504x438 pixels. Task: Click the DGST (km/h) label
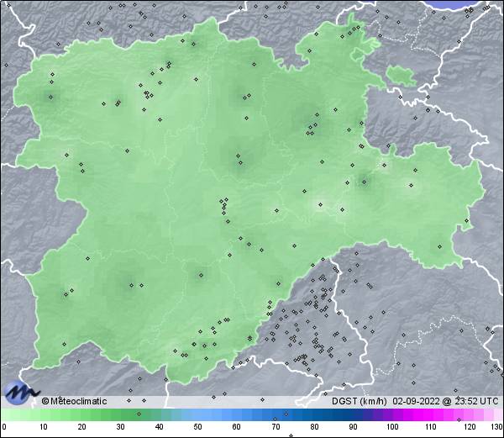point(359,401)
